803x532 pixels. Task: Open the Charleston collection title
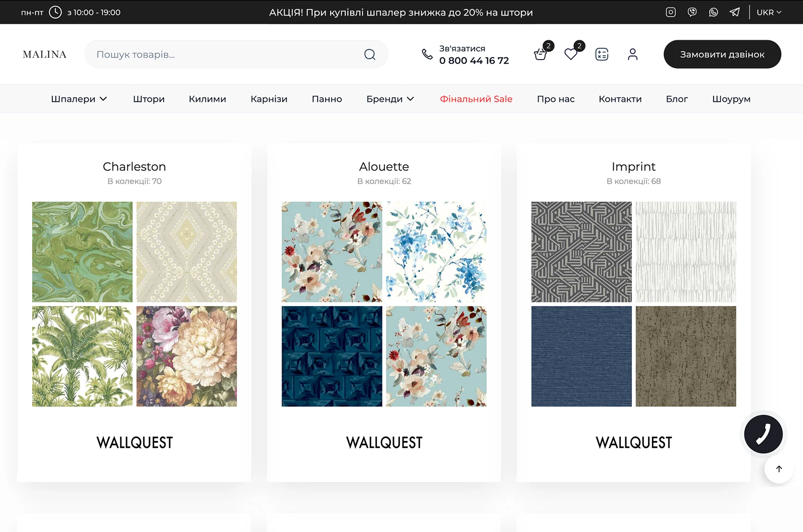pos(134,167)
